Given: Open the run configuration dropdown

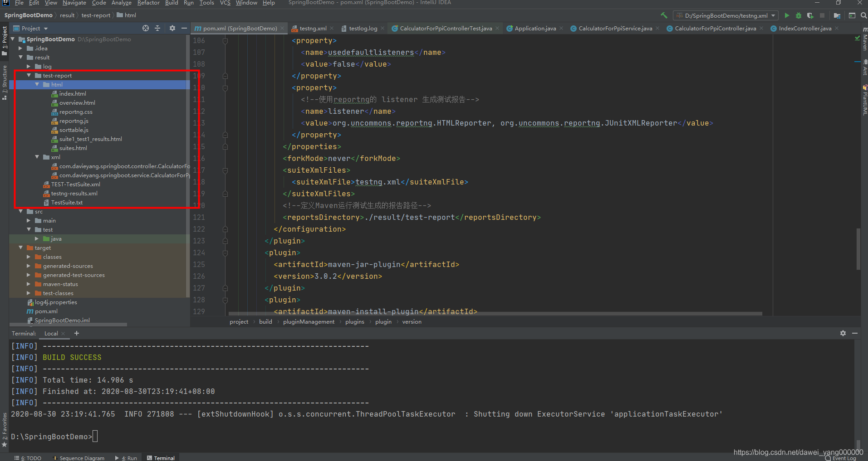Looking at the screenshot, I should (x=726, y=15).
